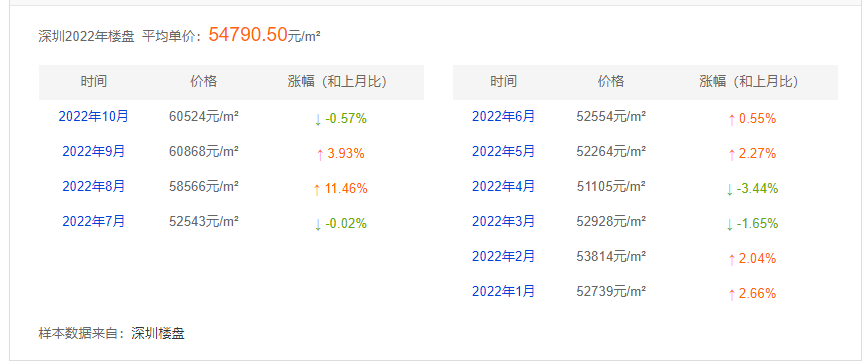Viewport: 863px width, 362px height.
Task: Click the price 52554元/m²
Action: pyautogui.click(x=611, y=117)
